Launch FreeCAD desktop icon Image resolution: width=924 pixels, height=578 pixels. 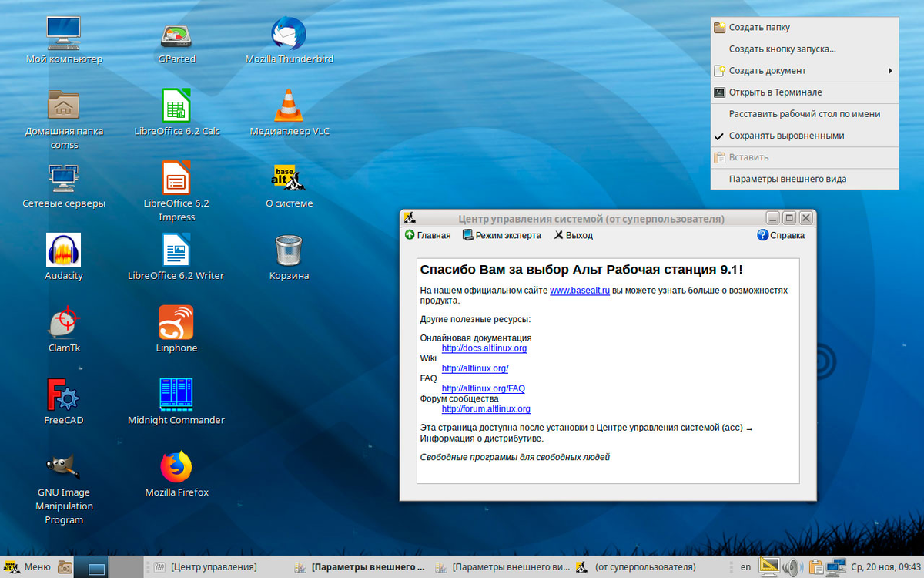pyautogui.click(x=64, y=395)
